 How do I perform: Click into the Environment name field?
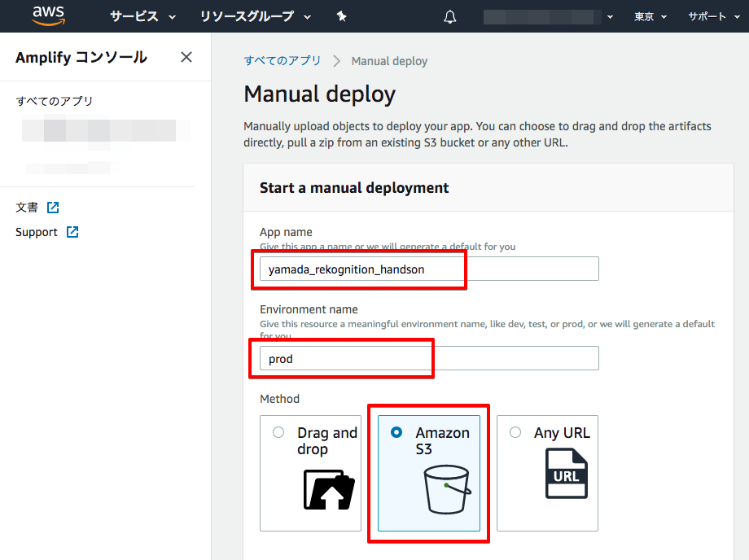coord(429,358)
